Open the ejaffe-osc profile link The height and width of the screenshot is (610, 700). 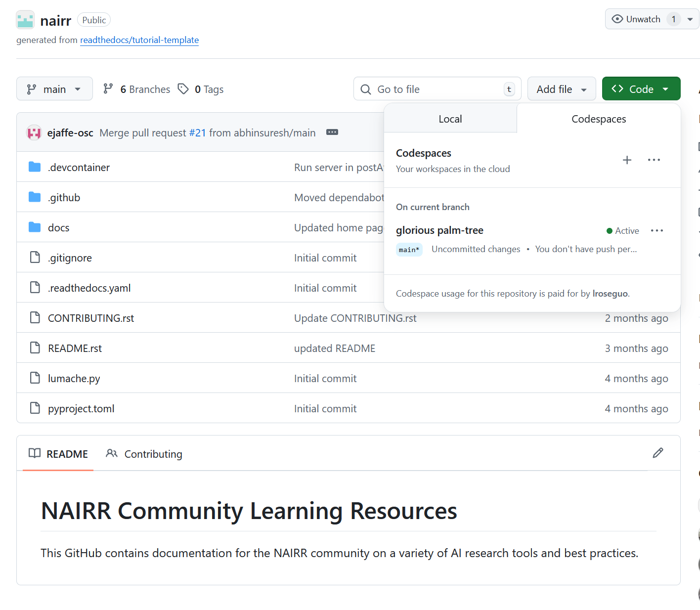pyautogui.click(x=70, y=132)
